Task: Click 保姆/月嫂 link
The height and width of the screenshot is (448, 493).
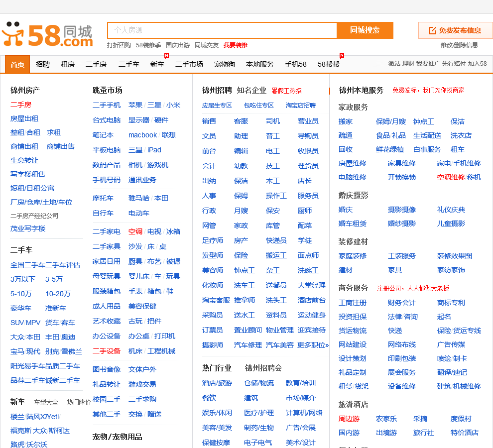Action: pos(391,121)
